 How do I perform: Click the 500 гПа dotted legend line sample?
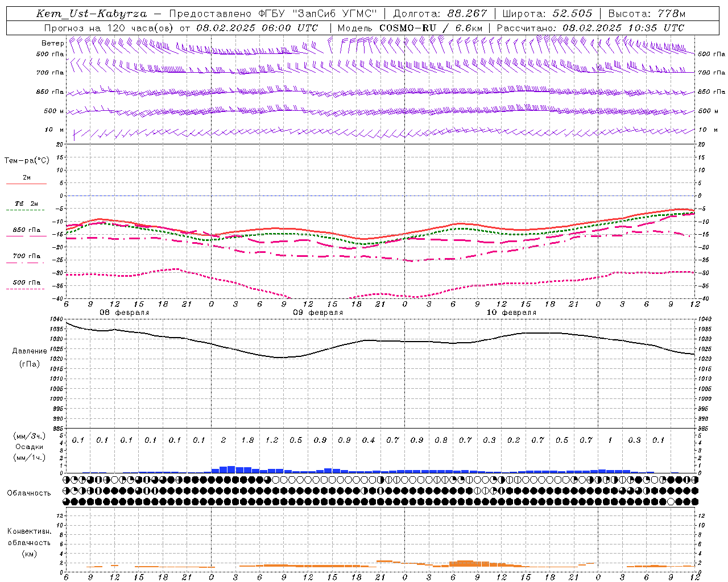tap(25, 289)
